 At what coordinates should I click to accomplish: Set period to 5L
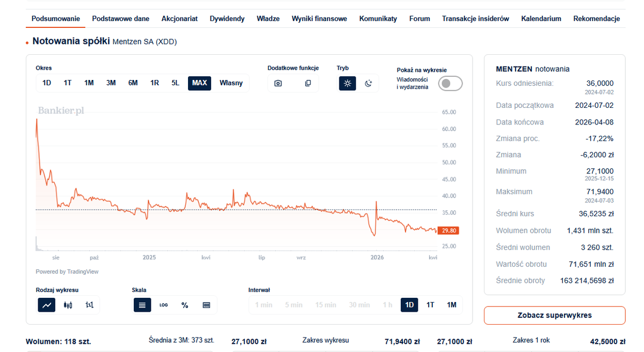[176, 83]
